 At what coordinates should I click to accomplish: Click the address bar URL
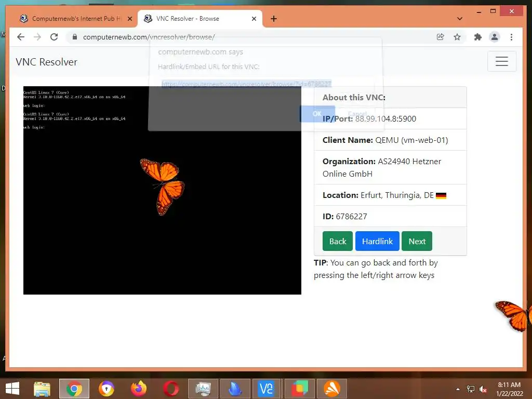pos(149,37)
